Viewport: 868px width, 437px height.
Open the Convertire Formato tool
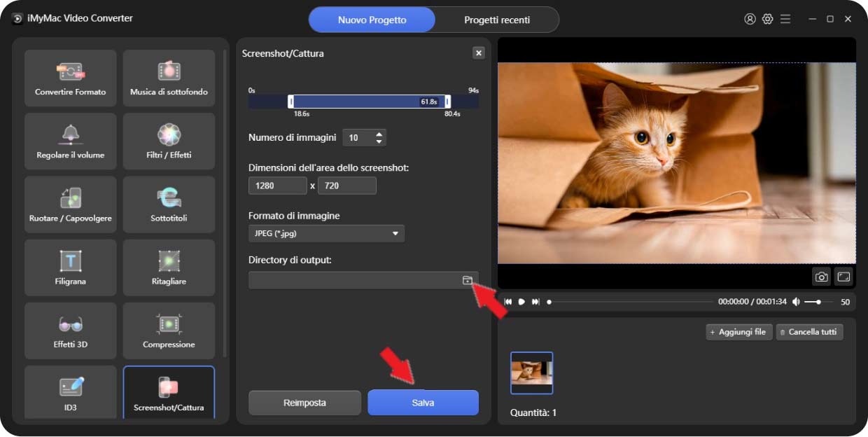[70, 78]
